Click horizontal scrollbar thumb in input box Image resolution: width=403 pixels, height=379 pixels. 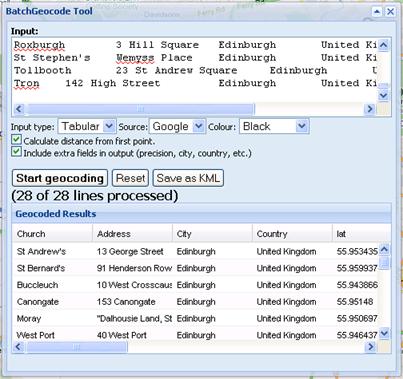140,109
